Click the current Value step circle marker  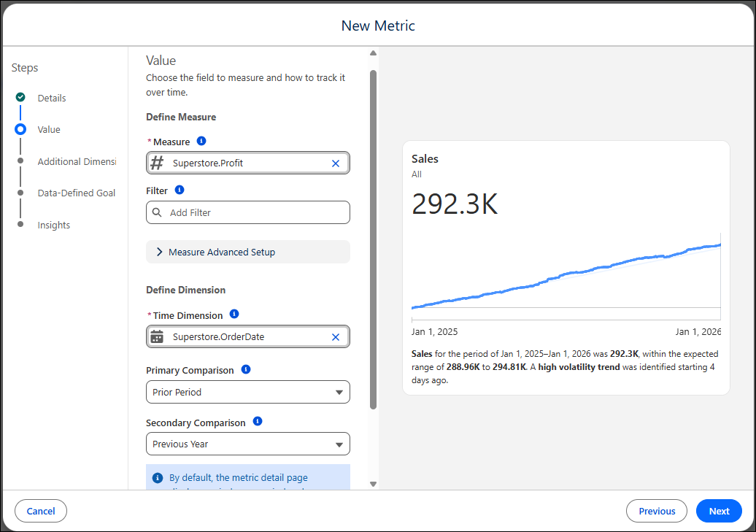click(x=20, y=129)
